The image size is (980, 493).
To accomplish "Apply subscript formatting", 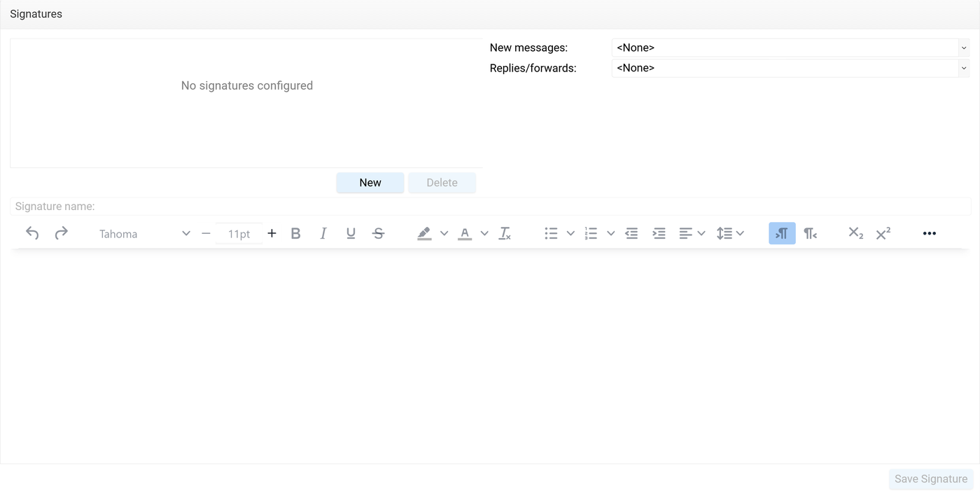I will pyautogui.click(x=855, y=233).
